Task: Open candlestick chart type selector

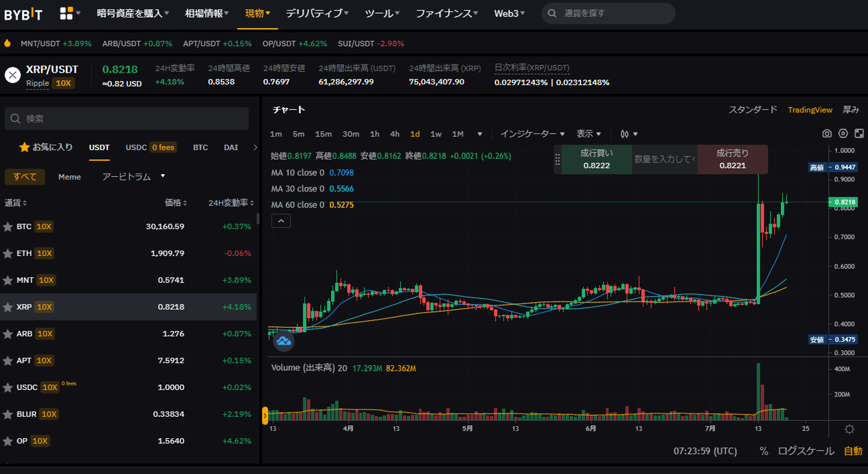Action: 628,134
